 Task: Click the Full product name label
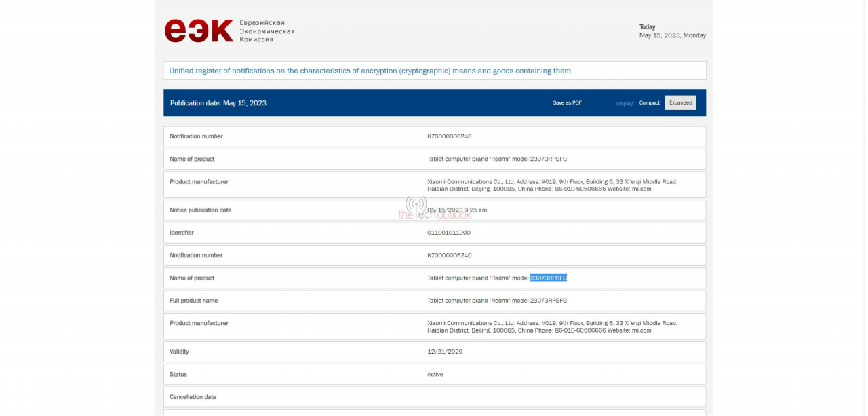pos(194,301)
